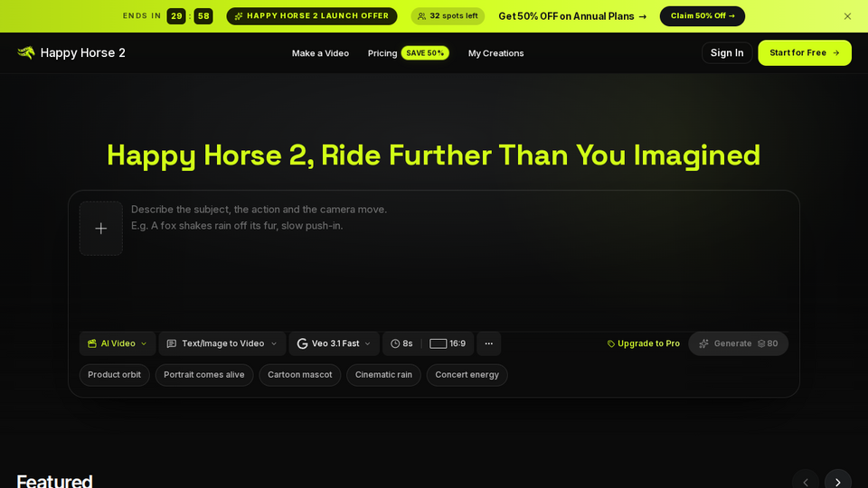Click the Featured section heading
This screenshot has height=488, width=868.
click(54, 480)
